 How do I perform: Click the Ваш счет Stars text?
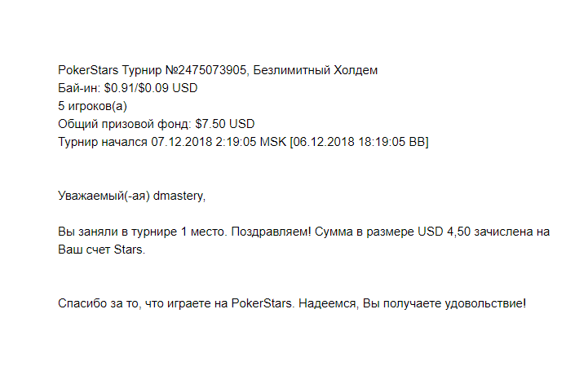coord(101,250)
